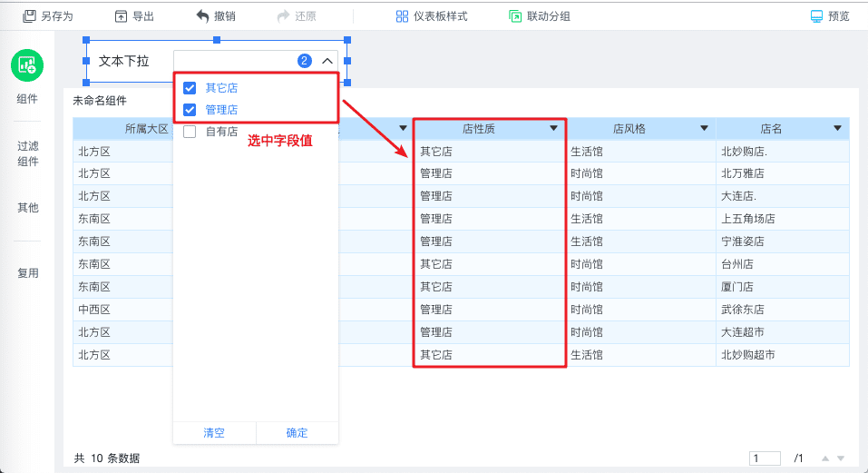This screenshot has width=868, height=473.
Task: Click 管理店 in the 武徐东店 row
Action: coord(435,310)
